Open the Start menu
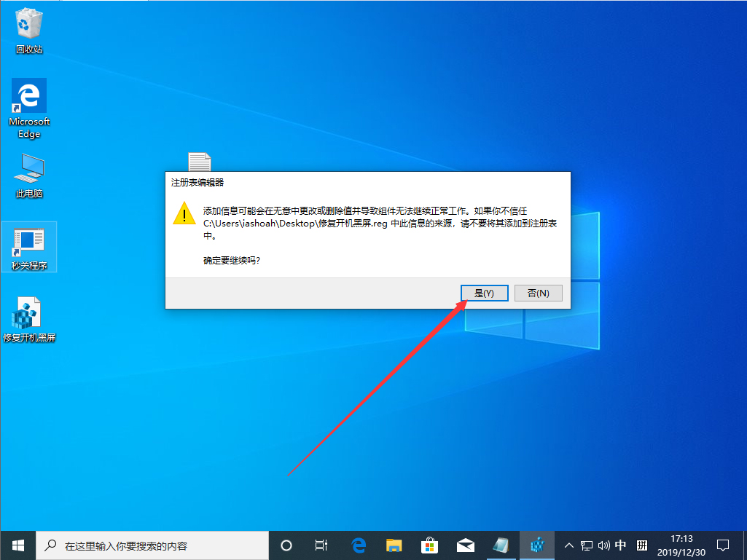 (x=17, y=545)
